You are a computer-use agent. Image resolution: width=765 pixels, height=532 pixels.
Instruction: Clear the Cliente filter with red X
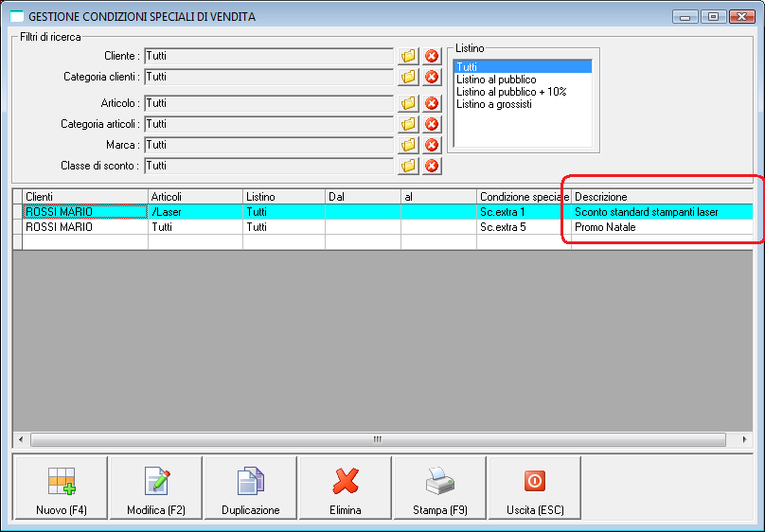432,56
